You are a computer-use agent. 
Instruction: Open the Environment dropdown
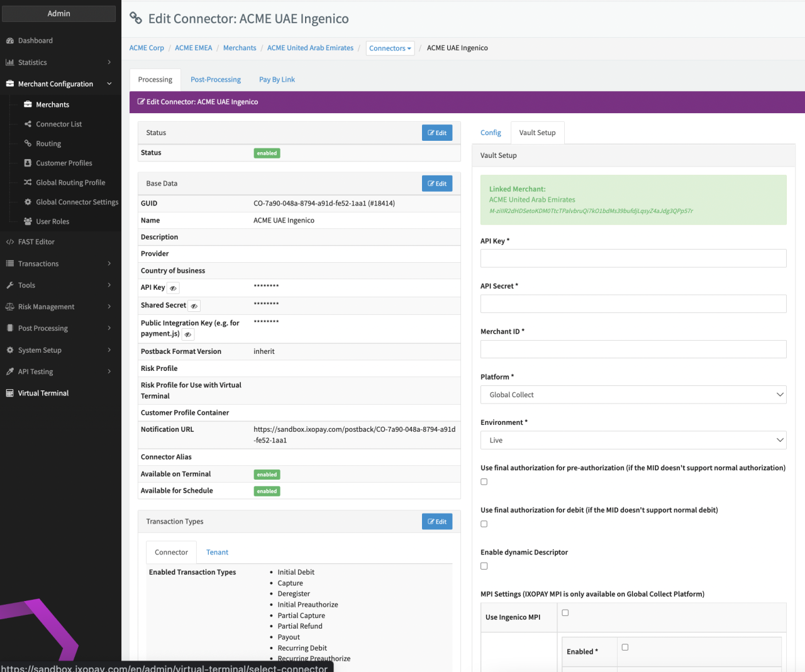pos(633,440)
